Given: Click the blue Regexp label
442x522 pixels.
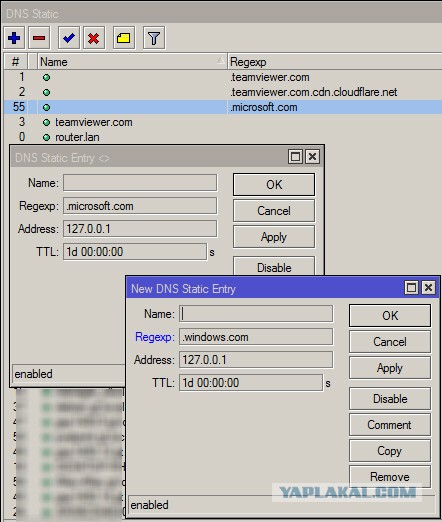Looking at the screenshot, I should 155,337.
